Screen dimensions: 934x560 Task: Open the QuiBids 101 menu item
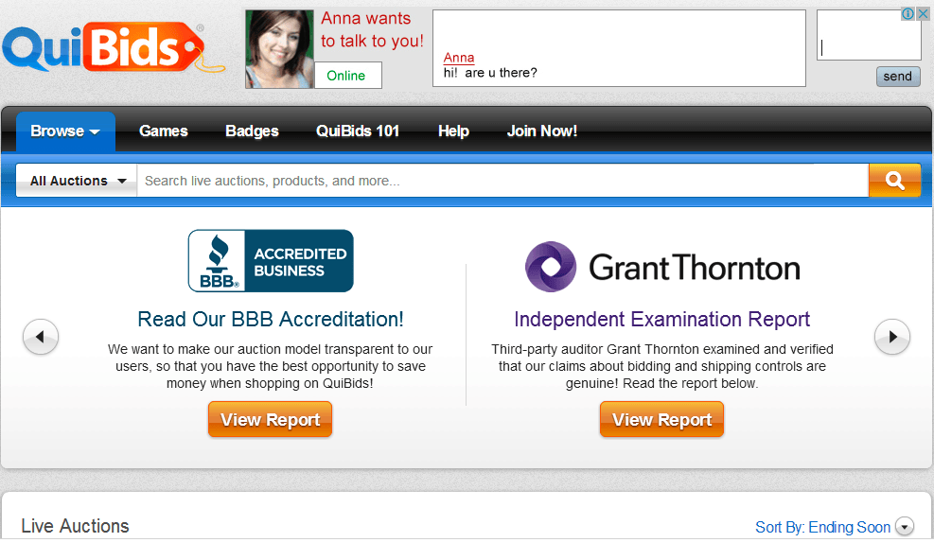[358, 131]
